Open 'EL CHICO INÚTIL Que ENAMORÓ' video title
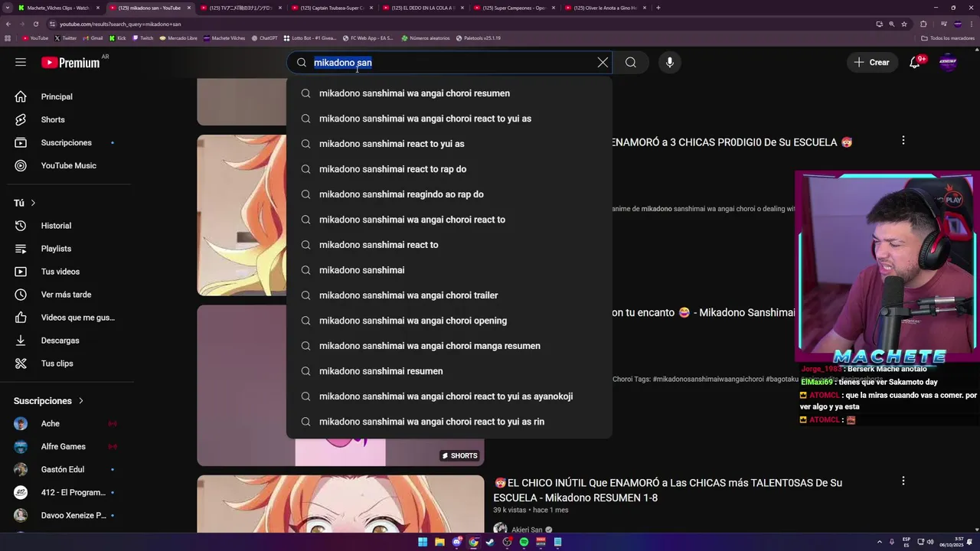This screenshot has height=551, width=980. (x=668, y=491)
